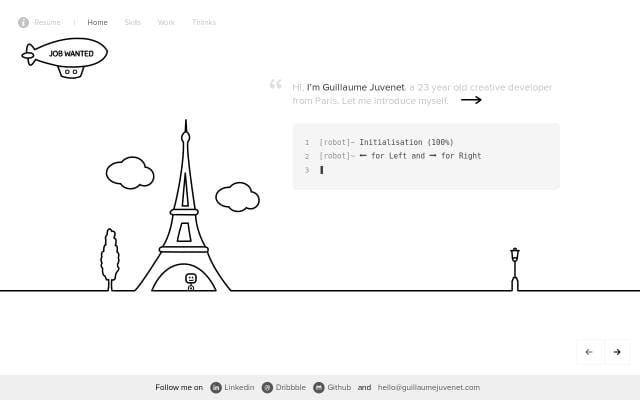Click the LinkedIn icon in footer
The width and height of the screenshot is (640, 400).
point(216,387)
